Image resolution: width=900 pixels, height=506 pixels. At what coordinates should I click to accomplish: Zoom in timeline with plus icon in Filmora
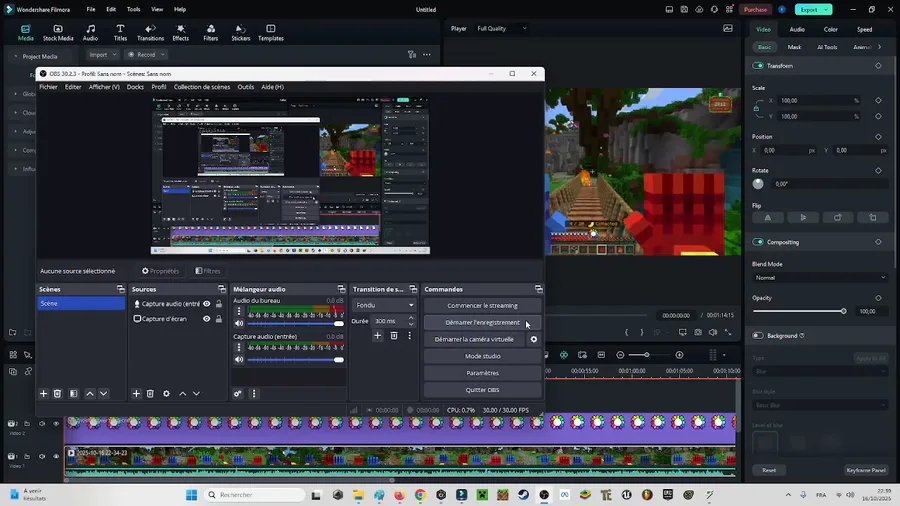coord(680,355)
